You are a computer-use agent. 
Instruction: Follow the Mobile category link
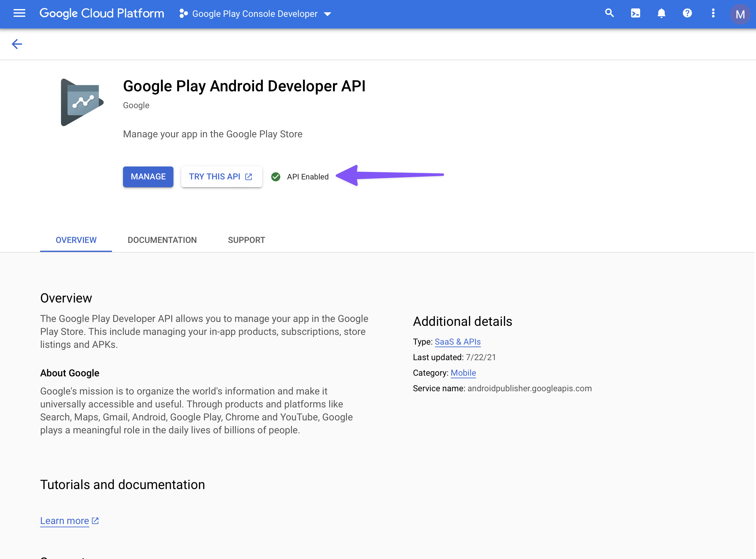tap(463, 373)
